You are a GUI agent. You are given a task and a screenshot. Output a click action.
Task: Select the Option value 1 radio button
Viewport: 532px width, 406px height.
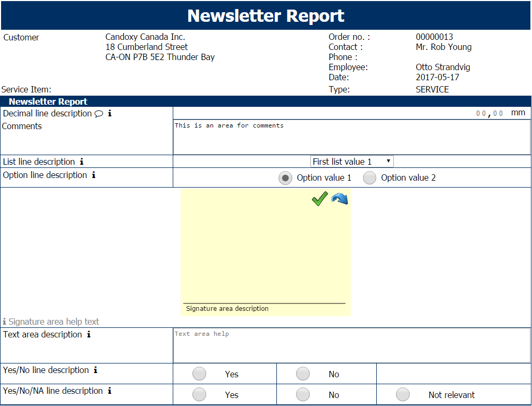point(285,179)
